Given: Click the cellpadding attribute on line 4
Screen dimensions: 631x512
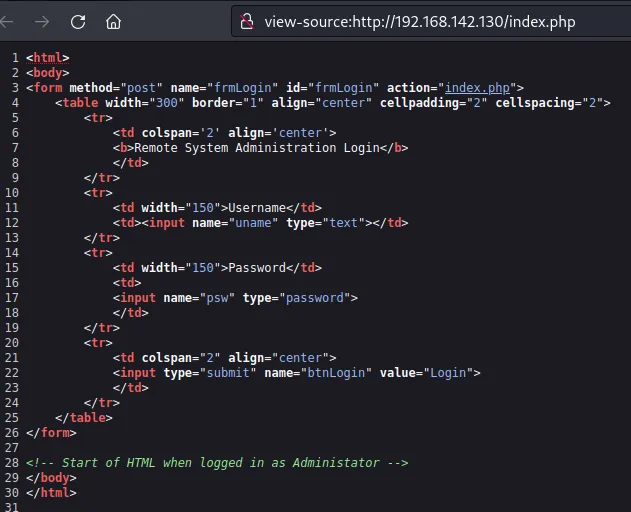Looking at the screenshot, I should 434,103.
